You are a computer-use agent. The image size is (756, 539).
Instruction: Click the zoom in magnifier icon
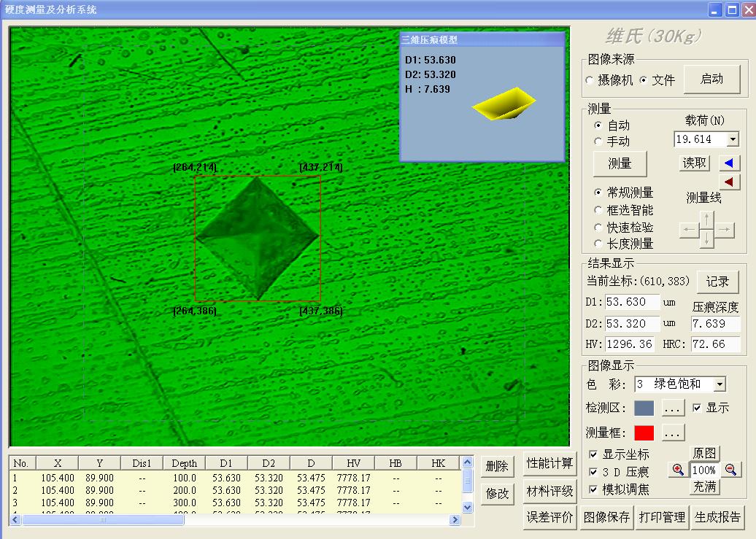[678, 470]
